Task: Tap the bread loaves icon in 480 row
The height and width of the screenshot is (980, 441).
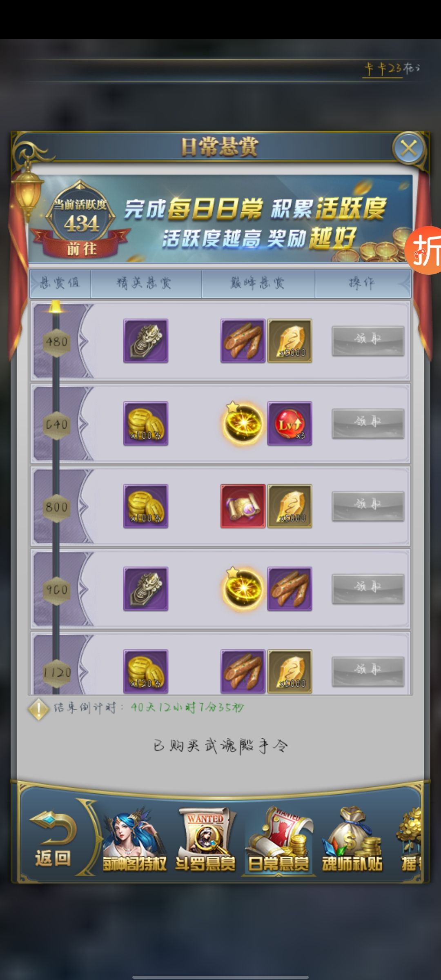Action: 243,341
